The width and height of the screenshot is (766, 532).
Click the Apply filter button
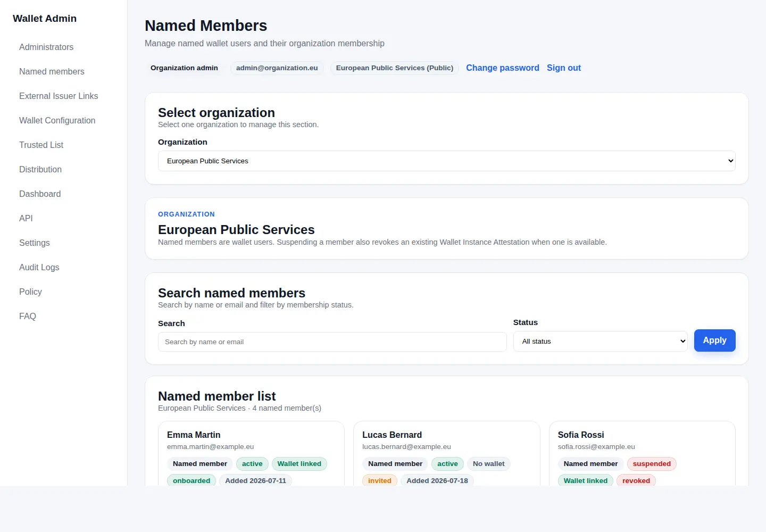(x=715, y=340)
